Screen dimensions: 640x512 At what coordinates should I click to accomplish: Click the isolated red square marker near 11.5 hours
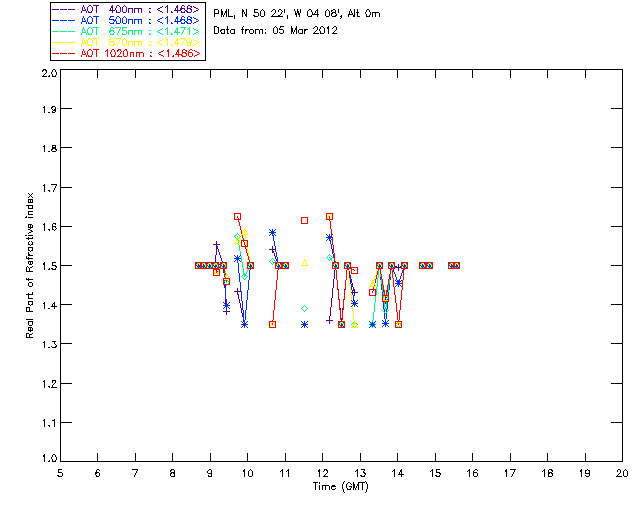pyautogui.click(x=304, y=220)
